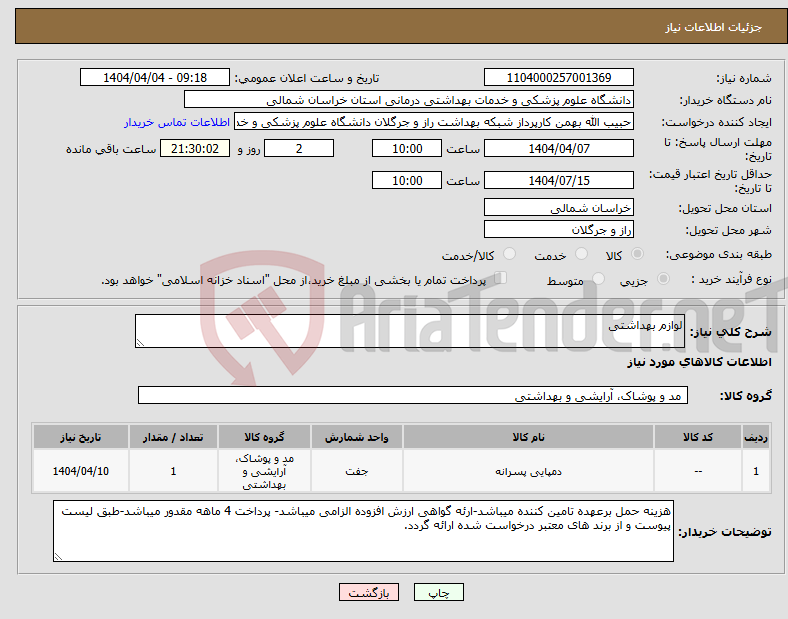788x619 pixels.
Task: Select the خدمت radio button
Action: coord(581,254)
